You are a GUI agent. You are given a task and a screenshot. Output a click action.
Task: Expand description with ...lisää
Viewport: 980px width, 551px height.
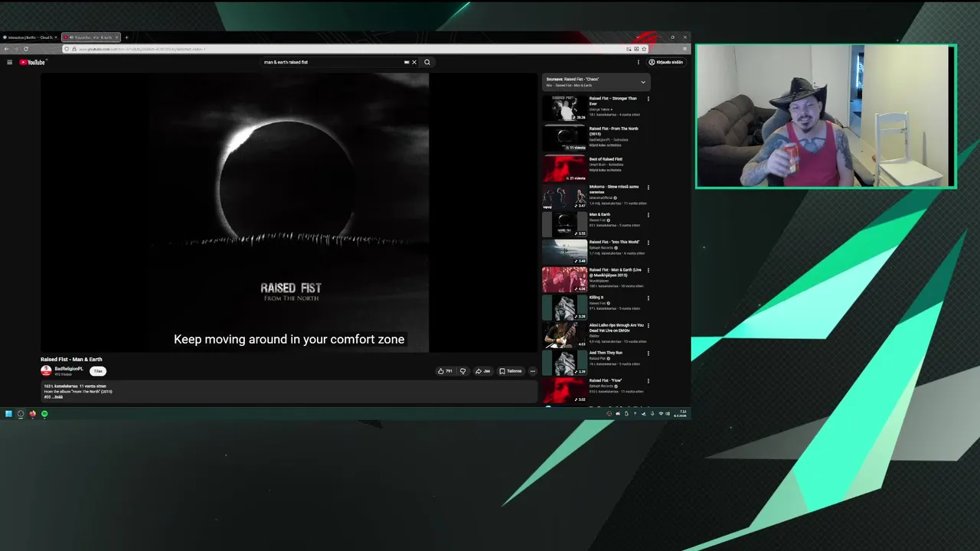tap(57, 397)
